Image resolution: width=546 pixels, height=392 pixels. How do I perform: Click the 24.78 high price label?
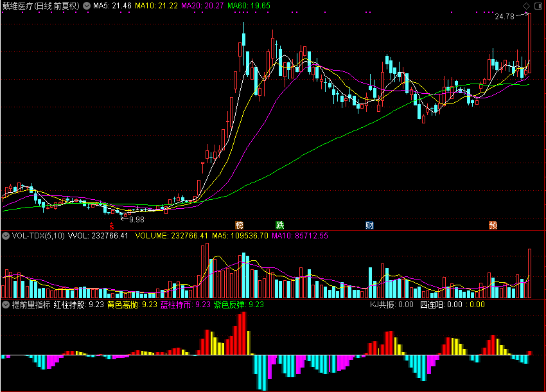(x=504, y=17)
